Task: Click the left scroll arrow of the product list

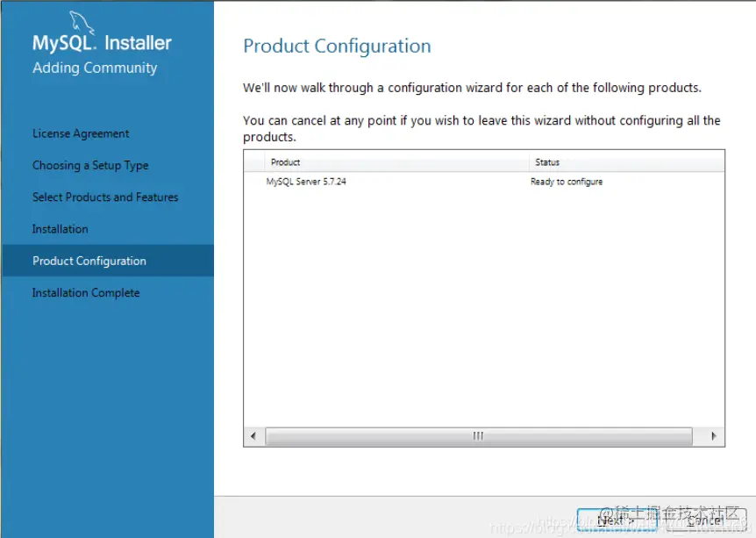Action: 253,436
